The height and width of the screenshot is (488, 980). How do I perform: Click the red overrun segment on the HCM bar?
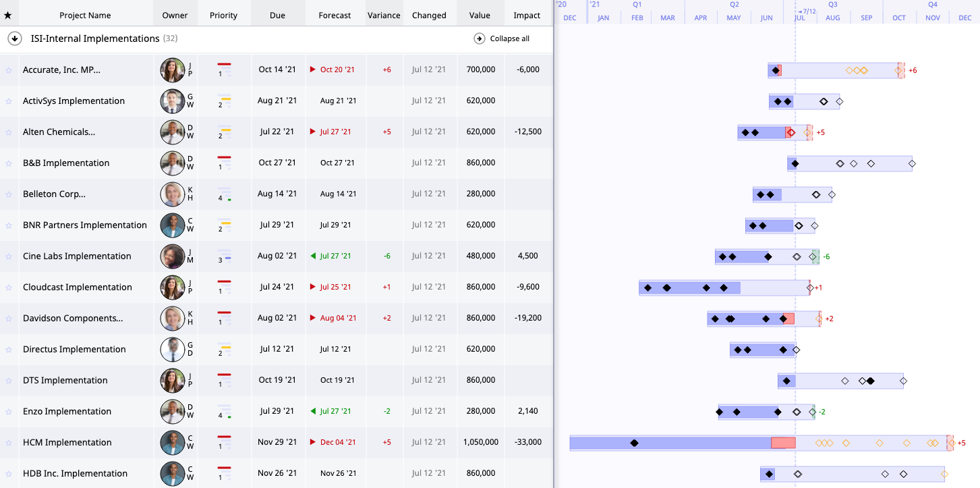(782, 442)
